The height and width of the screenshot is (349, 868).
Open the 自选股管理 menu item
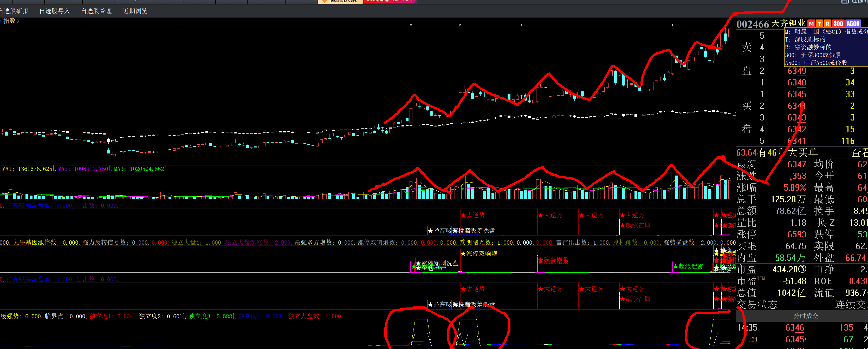pyautogui.click(x=96, y=11)
